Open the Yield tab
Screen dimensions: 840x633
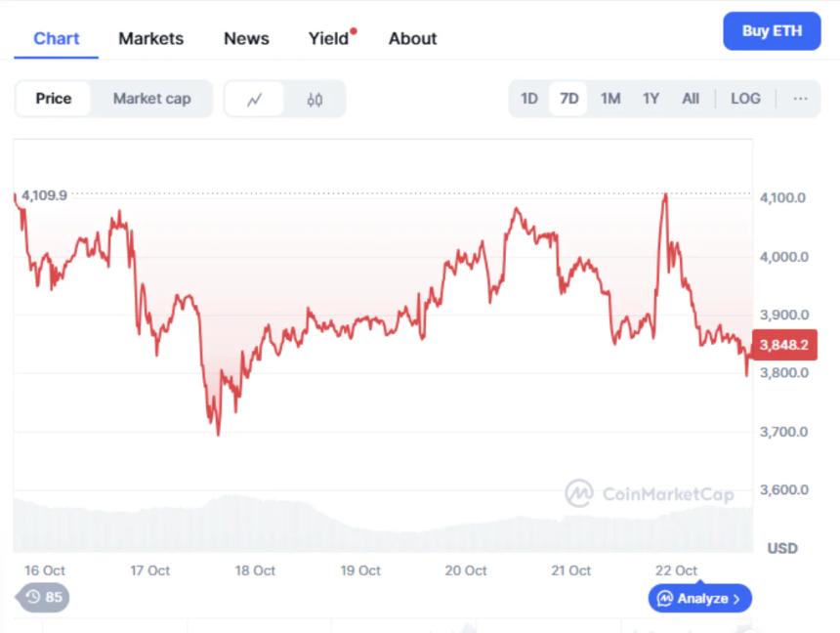329,39
